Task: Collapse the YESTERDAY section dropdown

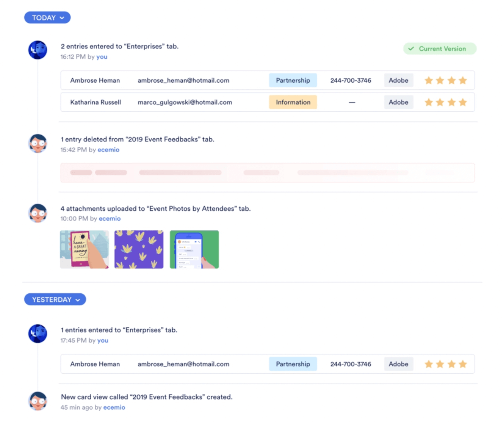Action: (x=55, y=299)
